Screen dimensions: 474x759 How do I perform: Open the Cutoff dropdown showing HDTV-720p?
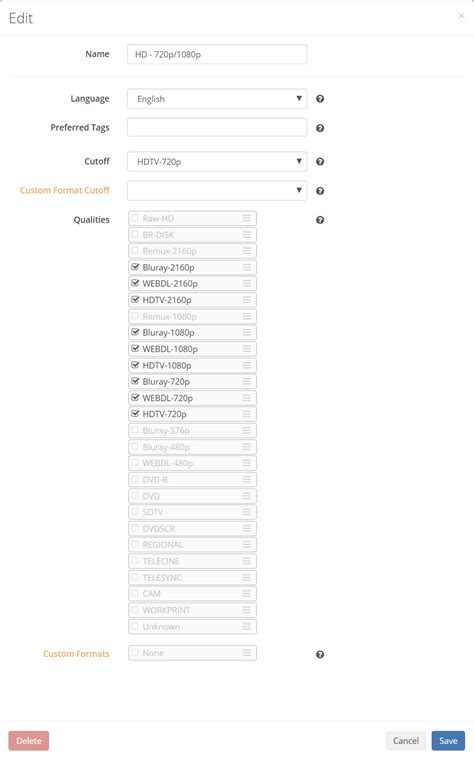tap(217, 162)
